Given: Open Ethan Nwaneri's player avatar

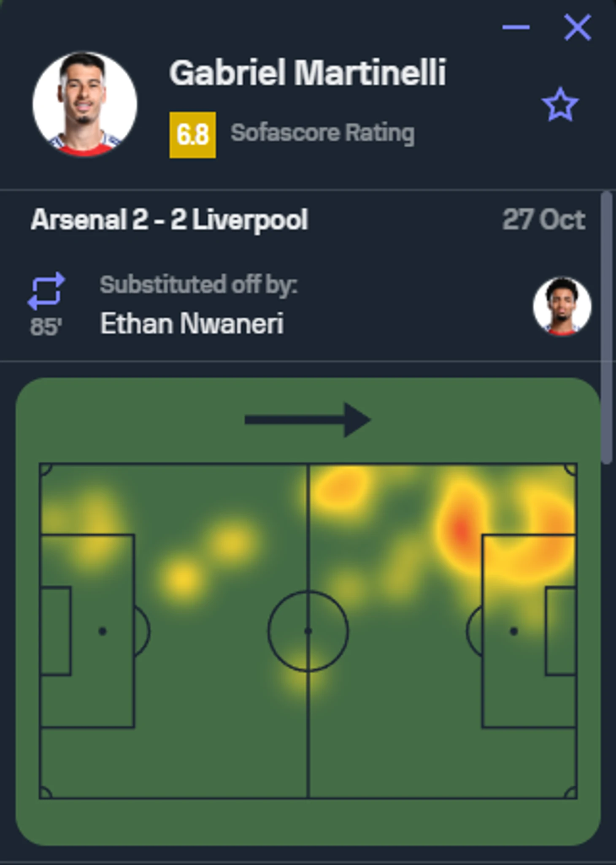Looking at the screenshot, I should [562, 306].
